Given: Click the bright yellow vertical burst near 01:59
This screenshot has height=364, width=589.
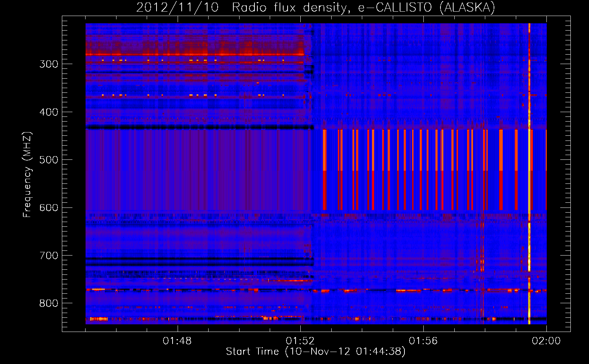Looking at the screenshot, I should coord(529,174).
